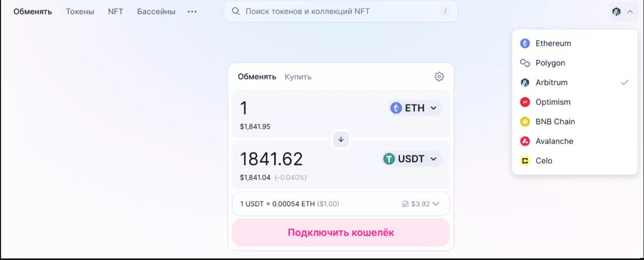
Task: Open the Бассейны navigation link
Action: 156,12
